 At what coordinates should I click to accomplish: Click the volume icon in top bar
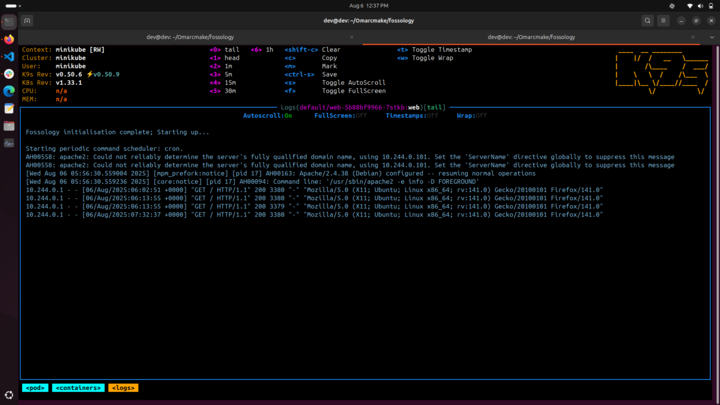[x=700, y=6]
